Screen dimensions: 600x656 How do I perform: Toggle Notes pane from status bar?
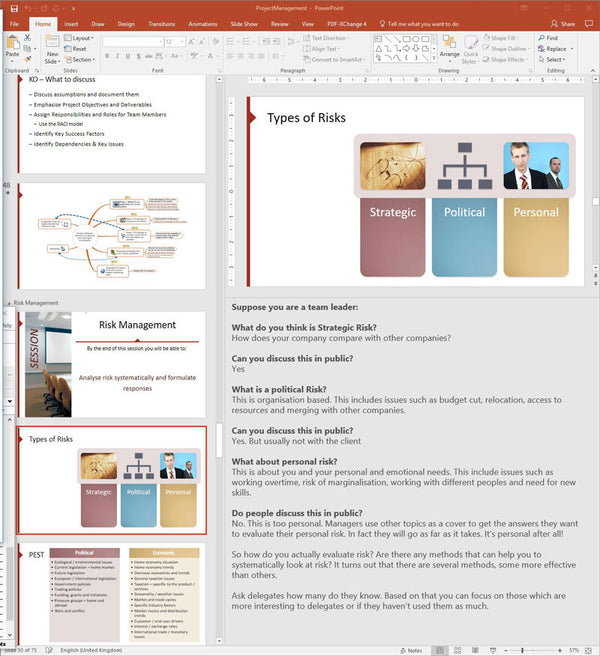411,650
